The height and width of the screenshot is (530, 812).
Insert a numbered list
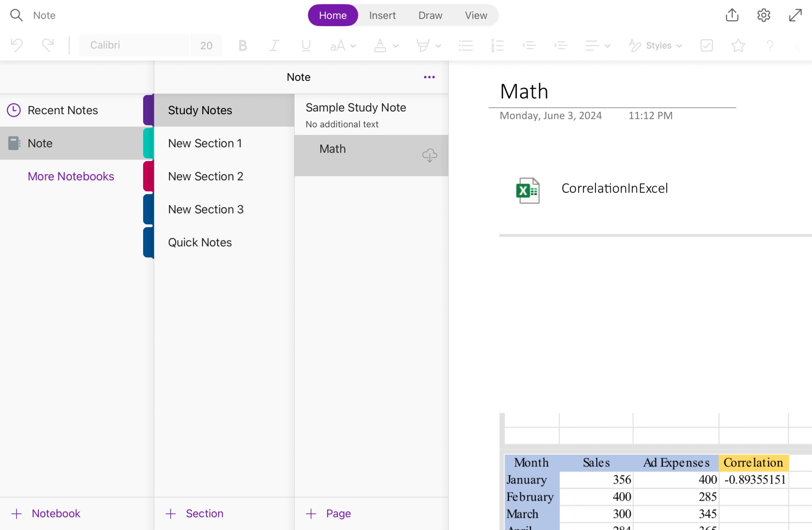click(x=497, y=45)
